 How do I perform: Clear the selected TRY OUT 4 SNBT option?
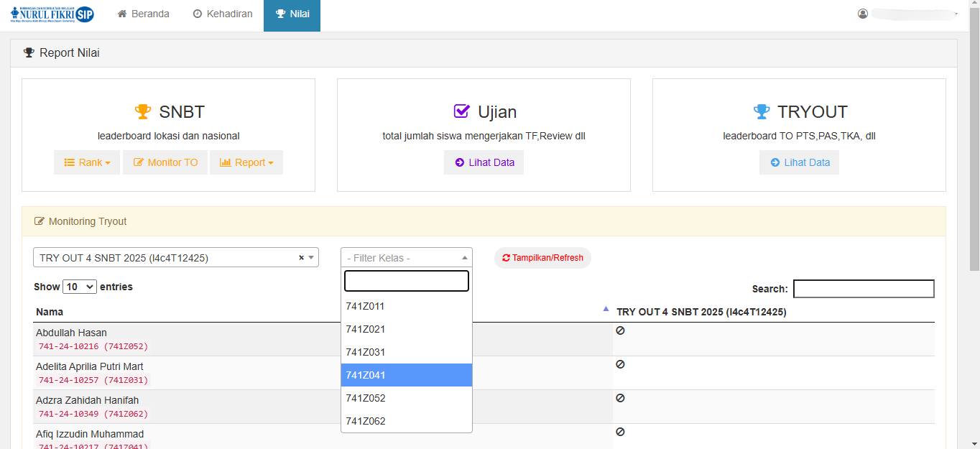point(301,258)
